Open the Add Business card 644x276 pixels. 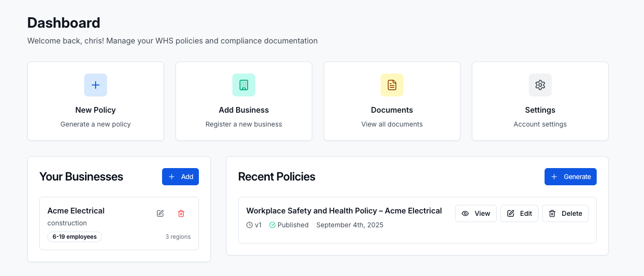244,101
